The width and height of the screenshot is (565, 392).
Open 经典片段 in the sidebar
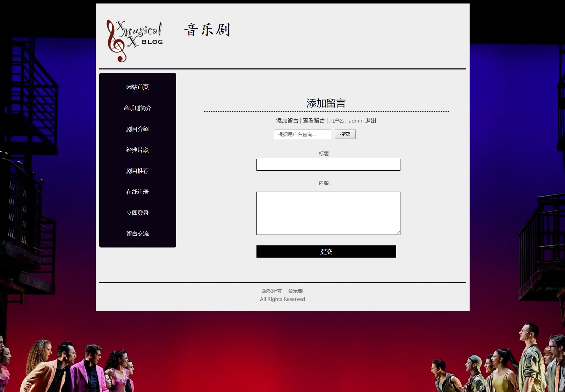point(137,150)
